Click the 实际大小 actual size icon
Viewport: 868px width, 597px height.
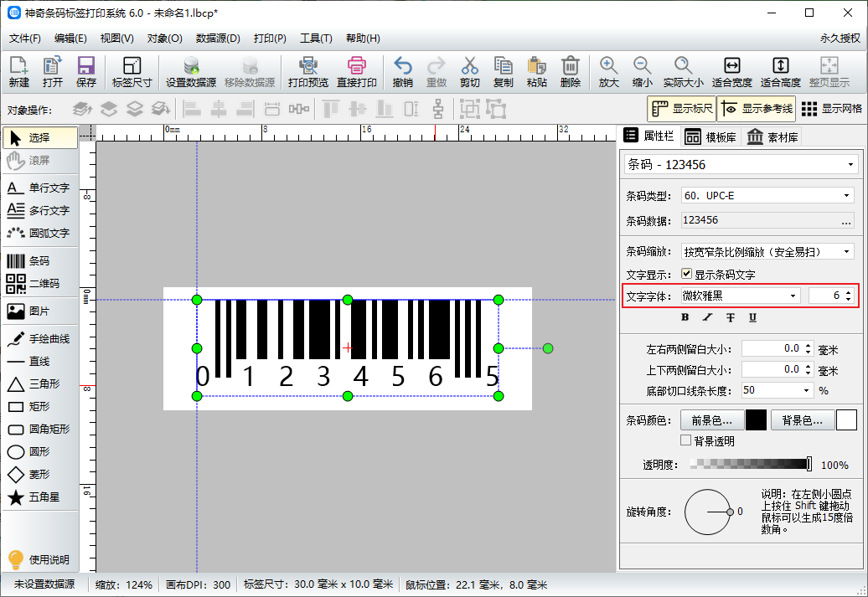point(683,72)
